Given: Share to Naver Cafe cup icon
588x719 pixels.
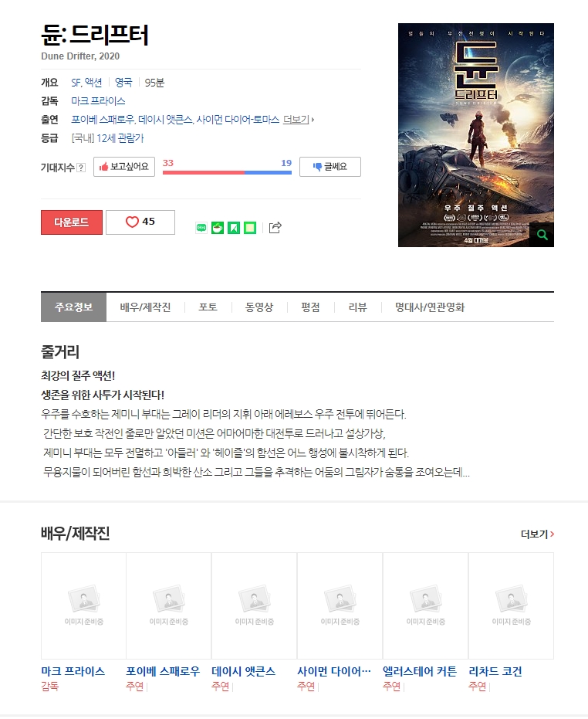Looking at the screenshot, I should [x=218, y=227].
